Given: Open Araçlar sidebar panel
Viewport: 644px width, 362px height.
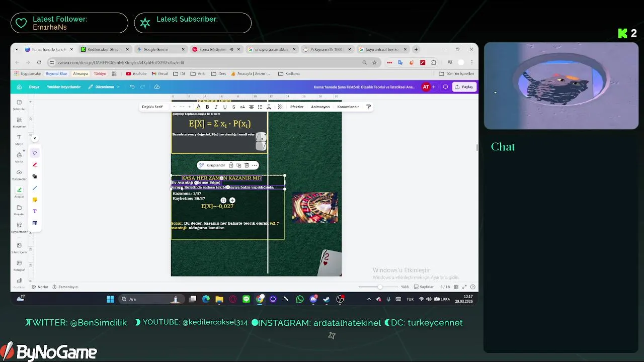Looking at the screenshot, I should coord(19,192).
